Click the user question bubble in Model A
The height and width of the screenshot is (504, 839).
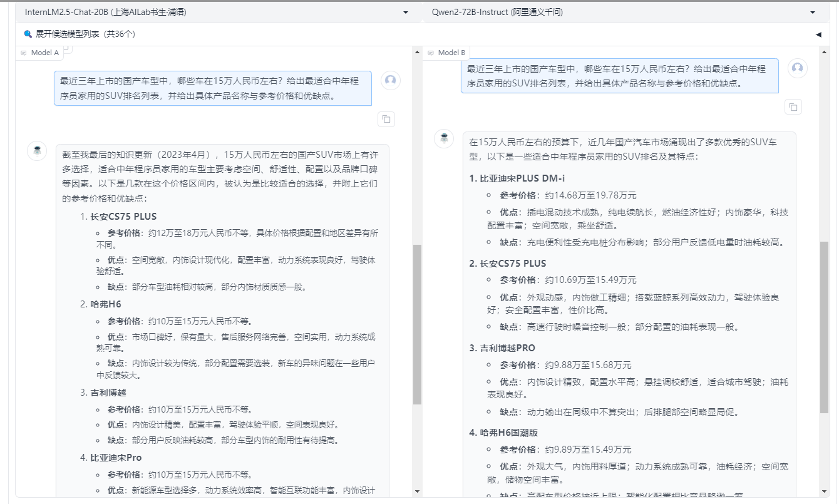click(213, 88)
